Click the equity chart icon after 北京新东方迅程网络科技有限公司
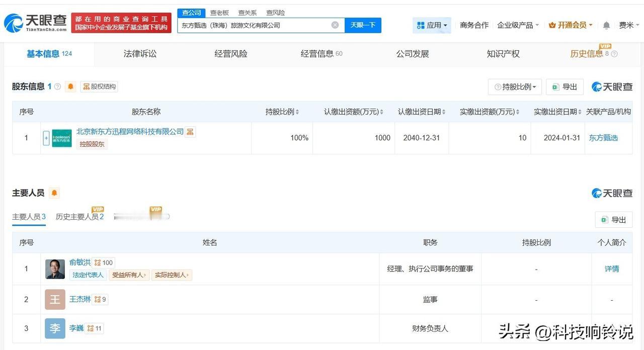This screenshot has width=644, height=350. coord(190,132)
